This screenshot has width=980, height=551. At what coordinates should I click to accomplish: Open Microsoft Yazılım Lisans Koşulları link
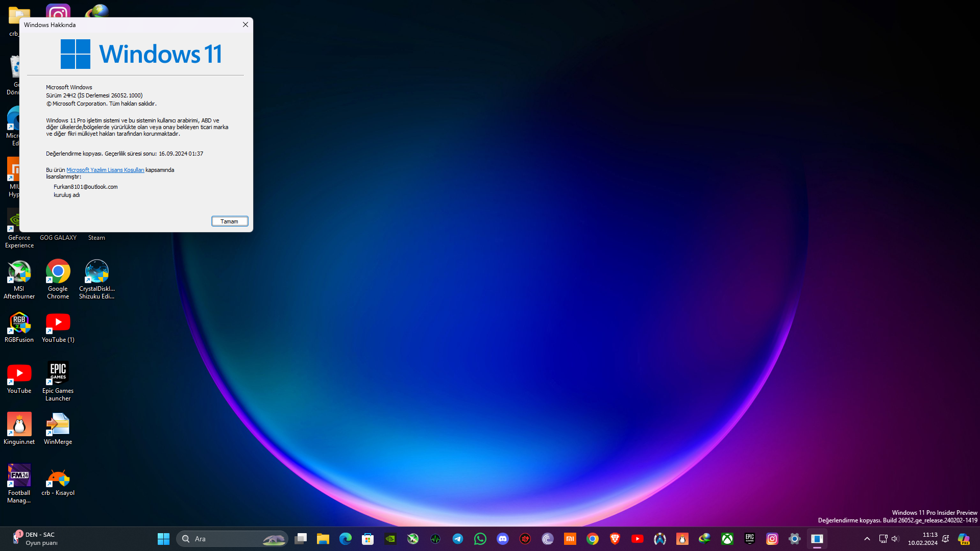105,170
